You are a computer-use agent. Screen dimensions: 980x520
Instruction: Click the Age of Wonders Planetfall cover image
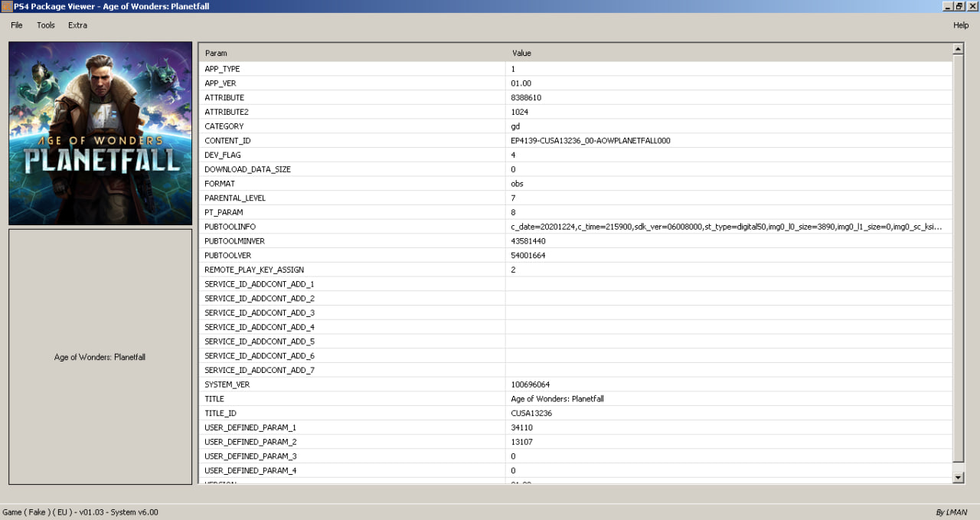tap(100, 133)
